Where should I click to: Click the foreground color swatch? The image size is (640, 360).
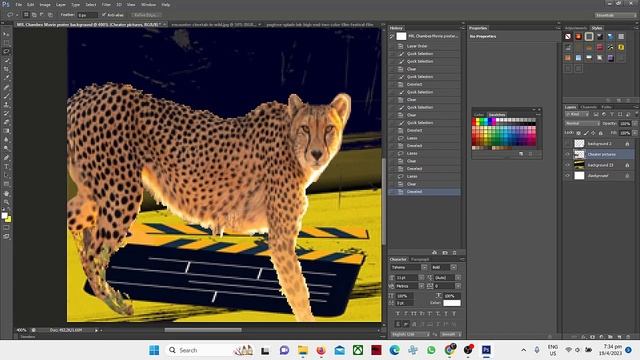[x=4, y=216]
